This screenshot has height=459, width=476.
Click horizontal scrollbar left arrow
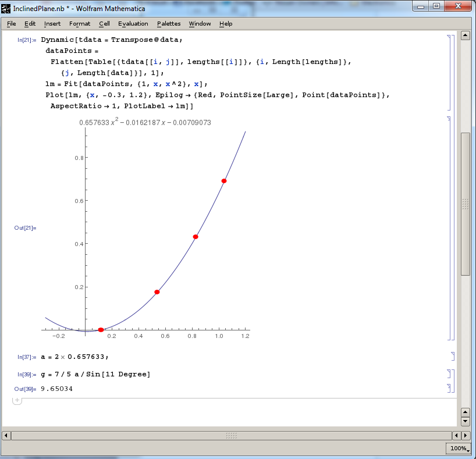tap(6, 435)
